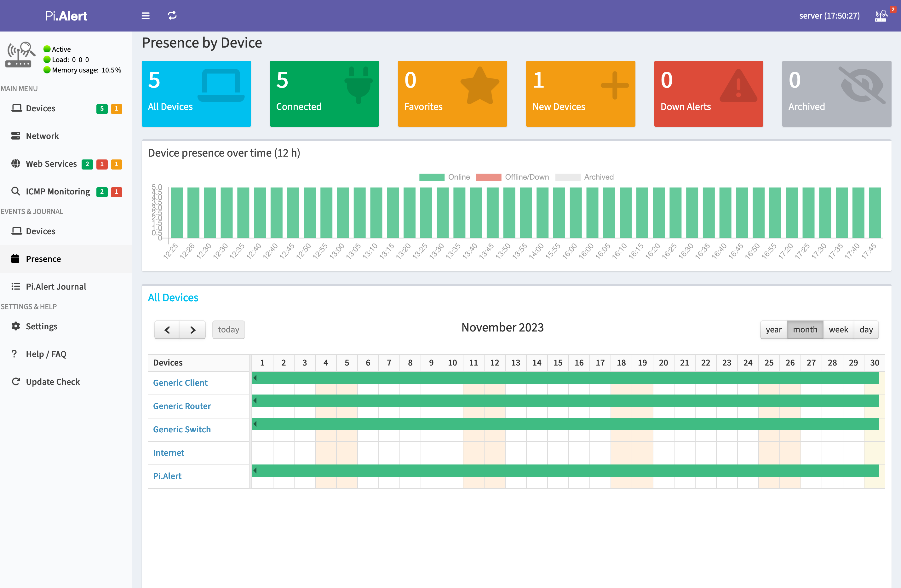This screenshot has height=588, width=901.
Task: Click the Network server icon in sidebar
Action: click(15, 136)
